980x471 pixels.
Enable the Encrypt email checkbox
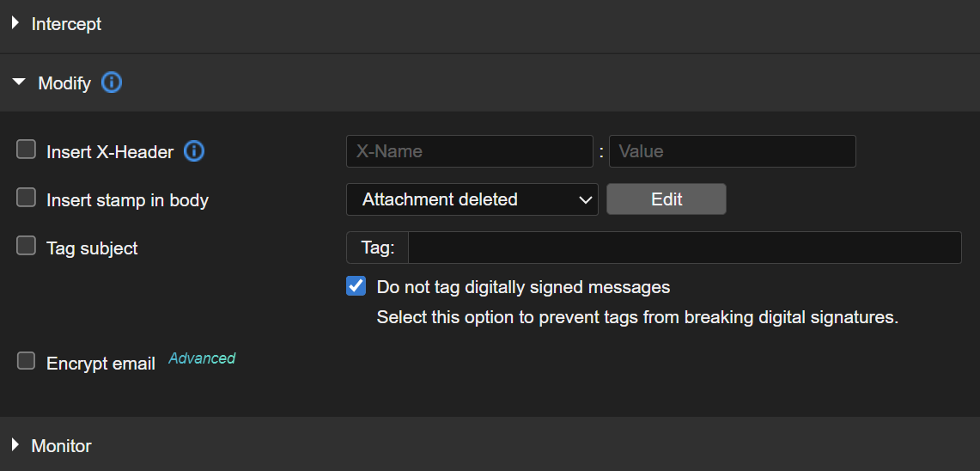coord(26,362)
